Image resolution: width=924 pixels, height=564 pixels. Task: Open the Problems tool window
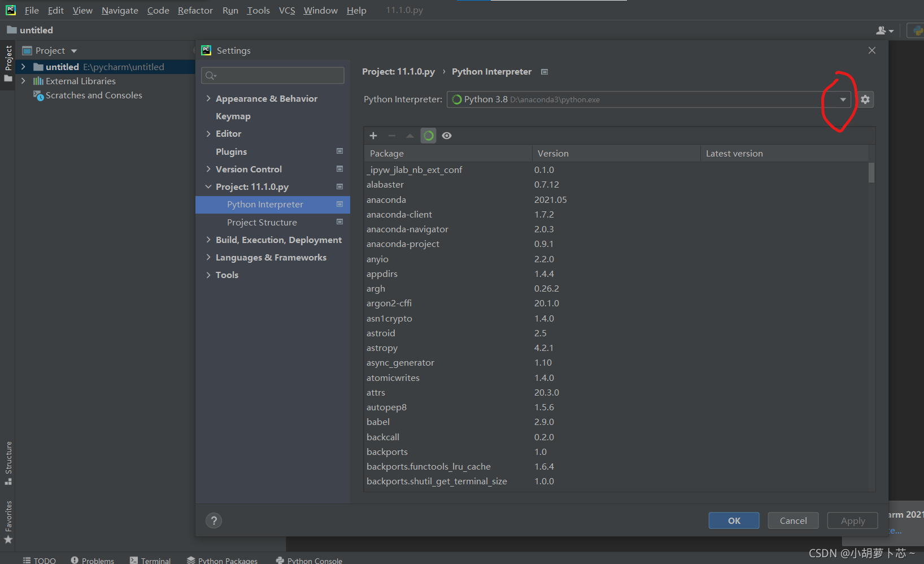93,560
